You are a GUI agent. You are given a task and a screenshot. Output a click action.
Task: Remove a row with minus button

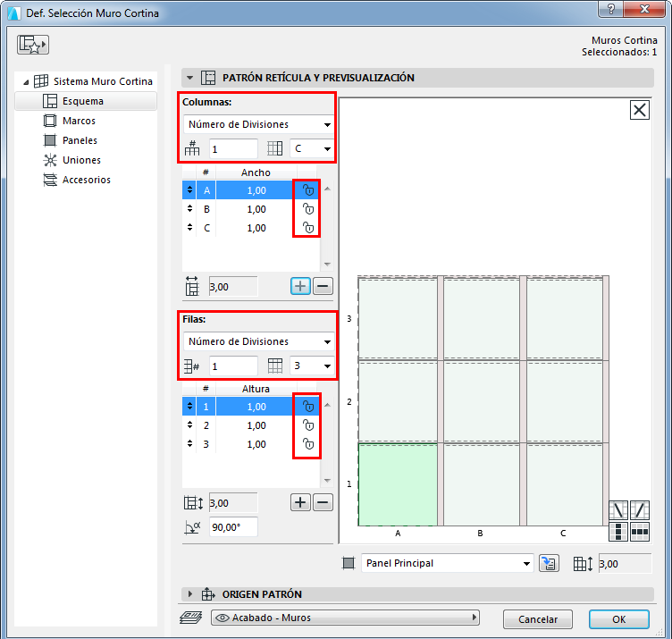323,502
